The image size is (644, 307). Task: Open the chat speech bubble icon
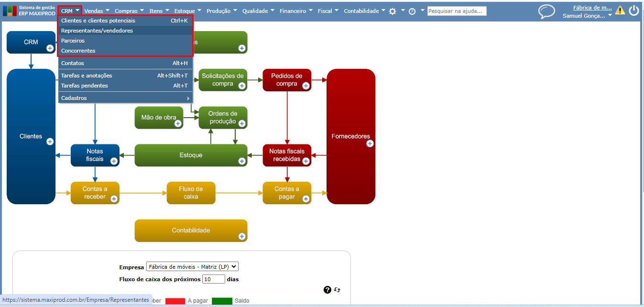pos(546,11)
